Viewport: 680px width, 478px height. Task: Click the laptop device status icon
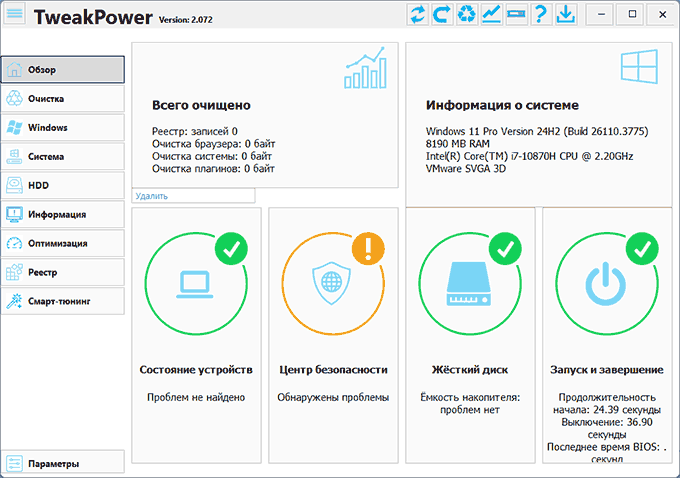tap(195, 284)
